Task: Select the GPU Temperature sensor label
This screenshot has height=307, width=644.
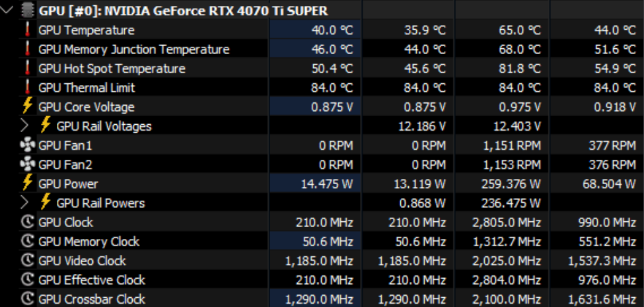Action: click(87, 30)
